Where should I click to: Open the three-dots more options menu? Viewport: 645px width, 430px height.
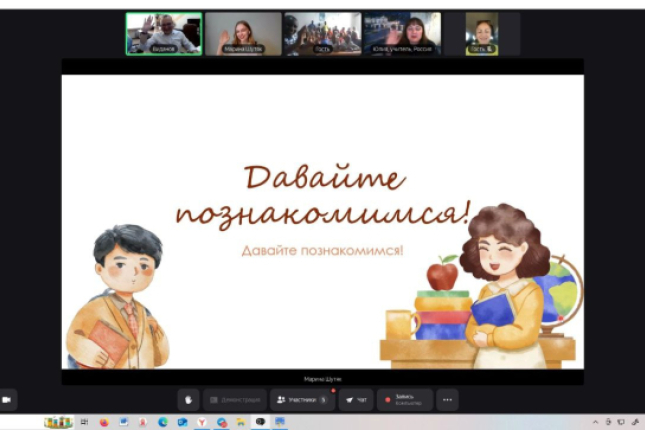[x=447, y=400]
